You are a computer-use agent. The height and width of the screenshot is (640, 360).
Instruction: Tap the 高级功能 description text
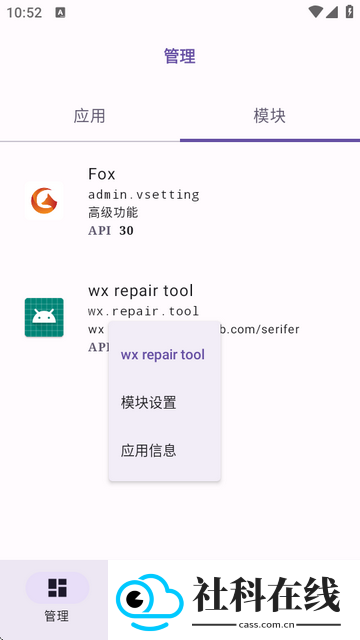(113, 212)
